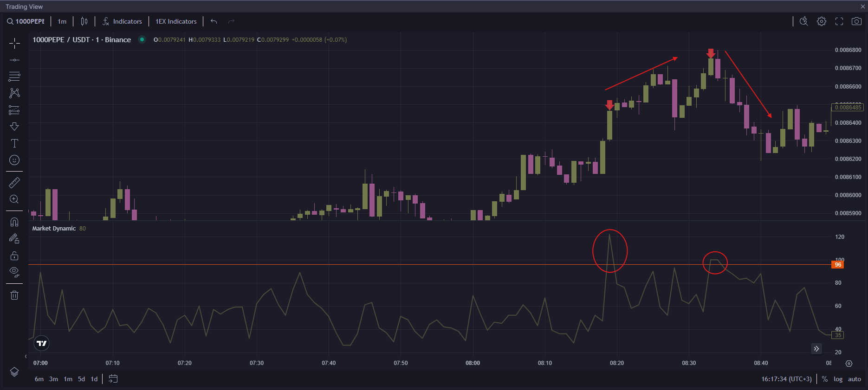
Task: Pick the Measure ruler tool
Action: (x=14, y=183)
